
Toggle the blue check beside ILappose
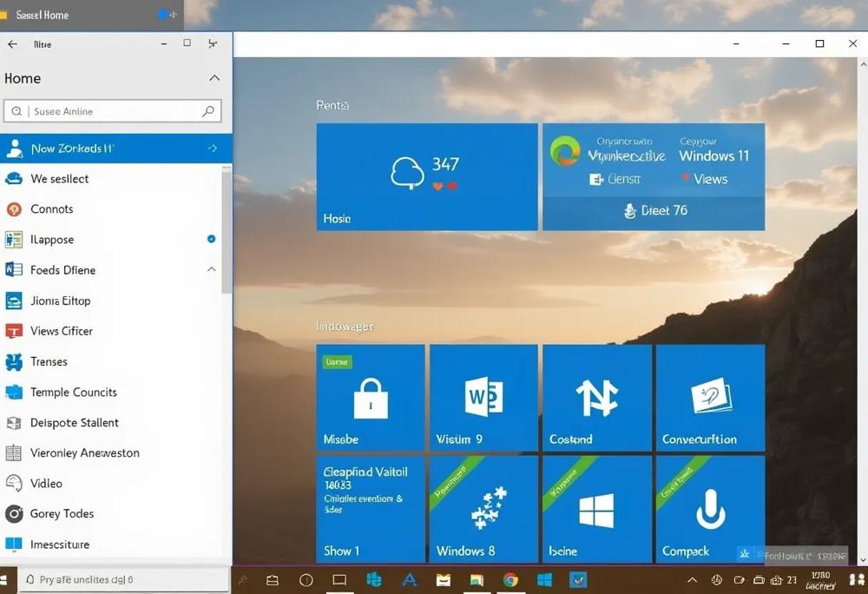(212, 239)
